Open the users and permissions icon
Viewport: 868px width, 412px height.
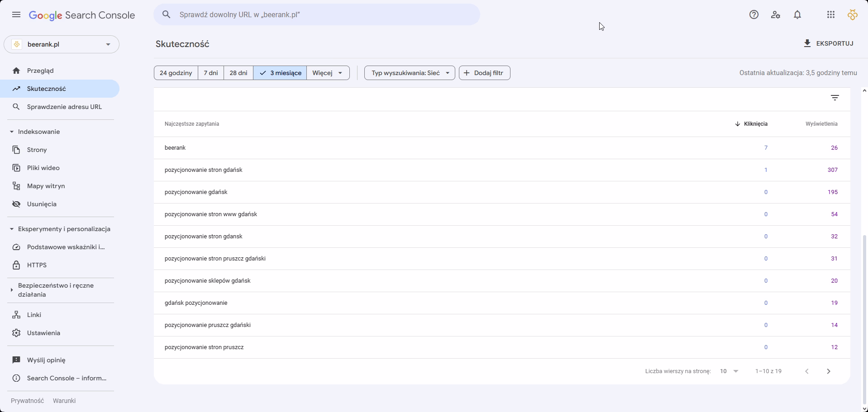775,15
